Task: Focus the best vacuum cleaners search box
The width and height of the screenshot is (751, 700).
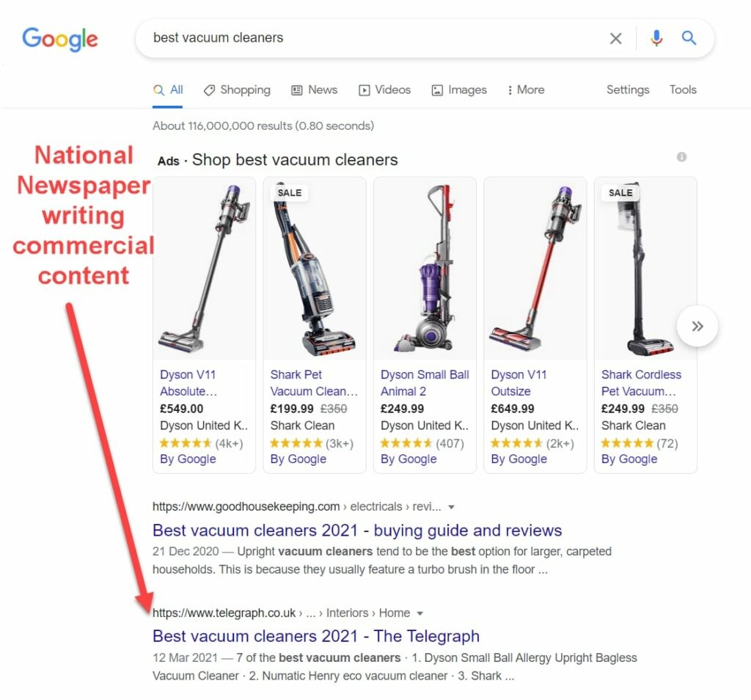Action: pos(373,38)
